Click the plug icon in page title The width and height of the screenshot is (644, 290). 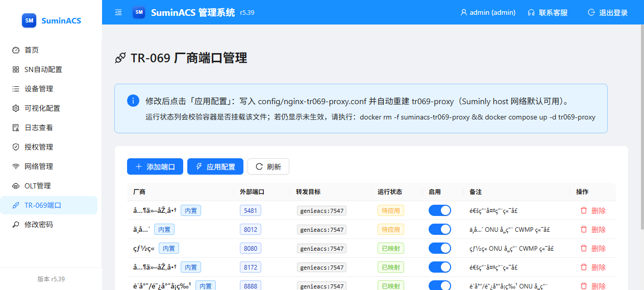tap(120, 58)
